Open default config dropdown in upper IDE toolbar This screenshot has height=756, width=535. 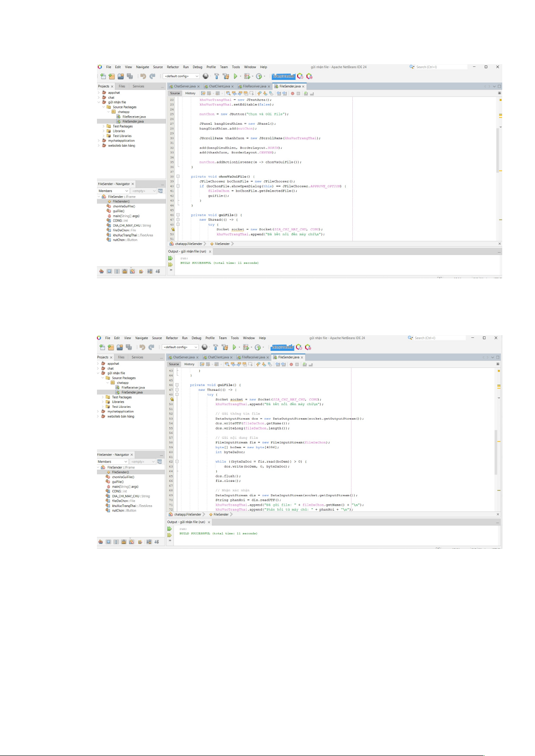click(x=181, y=76)
